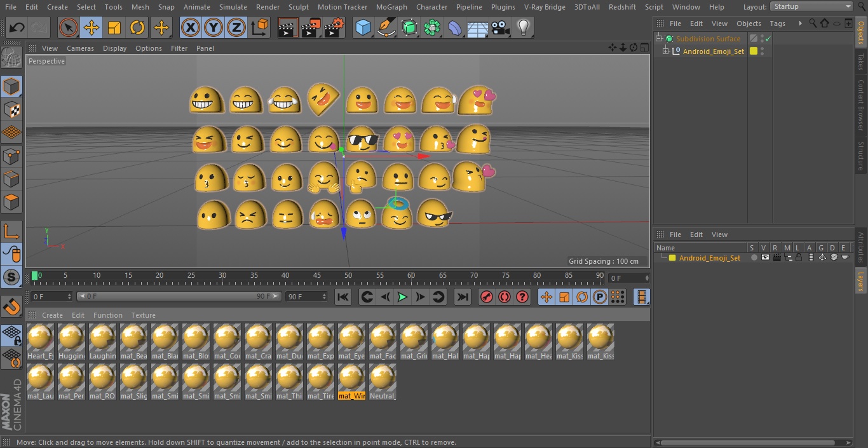Toggle the Subdivision Surface green checkmark
Screen dimensions: 868x448
point(768,38)
